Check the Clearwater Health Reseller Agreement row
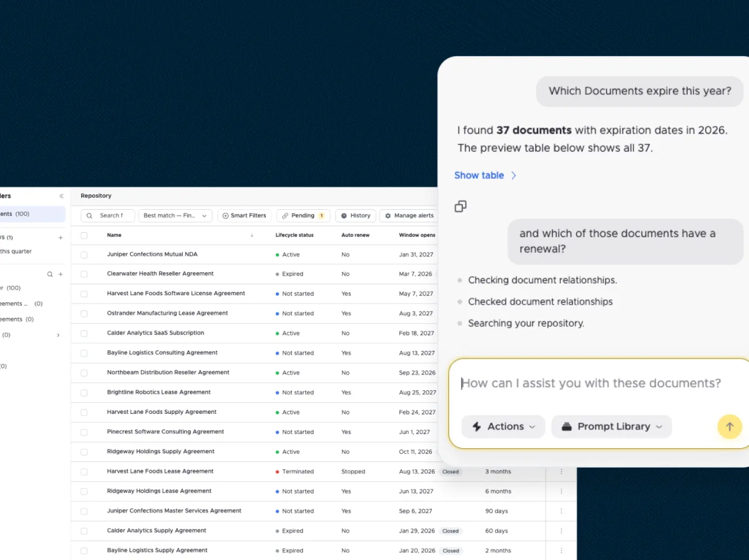This screenshot has height=560, width=749. [84, 274]
